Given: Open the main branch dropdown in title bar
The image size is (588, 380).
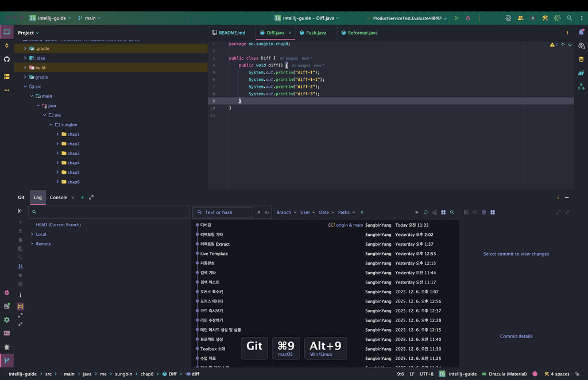Looking at the screenshot, I should click(x=89, y=18).
